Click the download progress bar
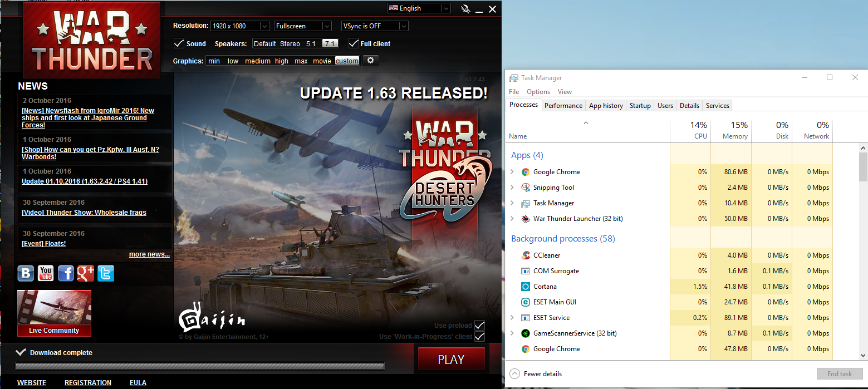This screenshot has height=389, width=868. tap(200, 366)
